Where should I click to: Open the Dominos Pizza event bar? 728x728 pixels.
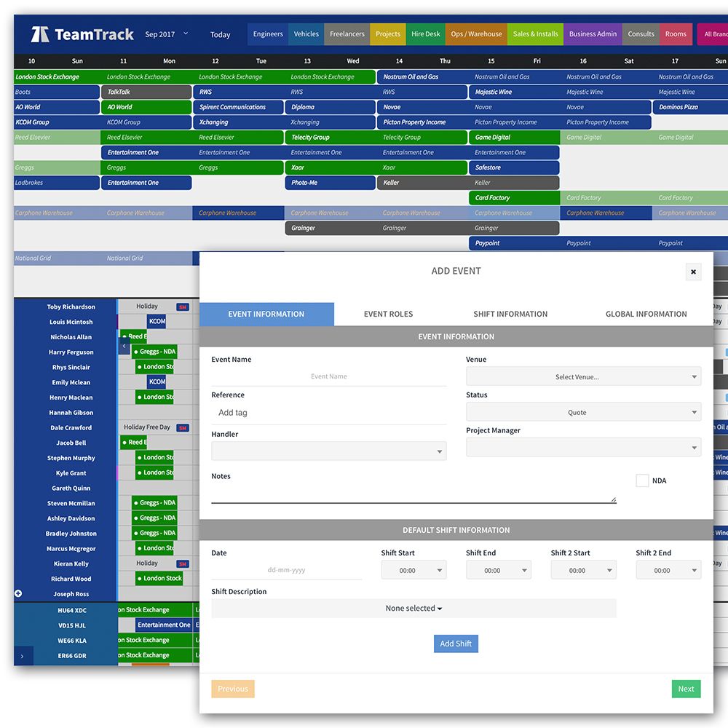[x=690, y=107]
